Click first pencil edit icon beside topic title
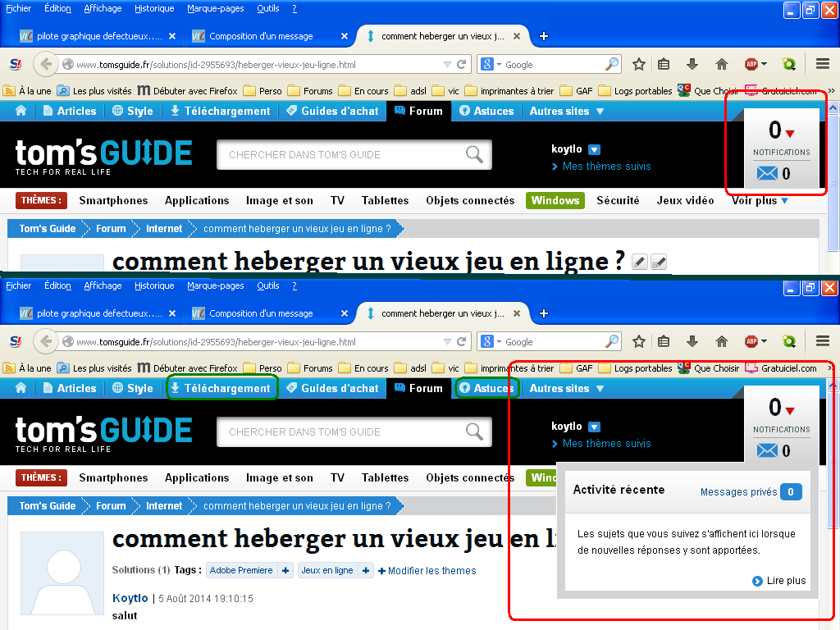The width and height of the screenshot is (840, 630). tap(640, 262)
